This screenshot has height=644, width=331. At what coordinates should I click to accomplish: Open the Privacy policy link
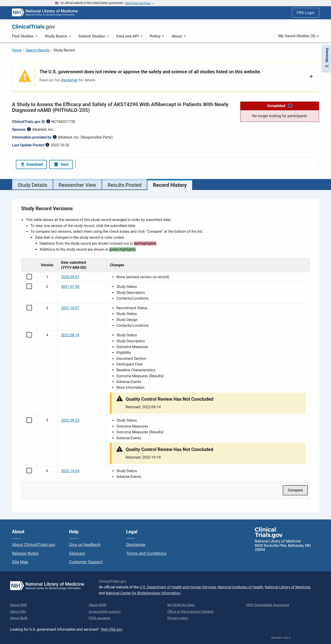point(178,618)
